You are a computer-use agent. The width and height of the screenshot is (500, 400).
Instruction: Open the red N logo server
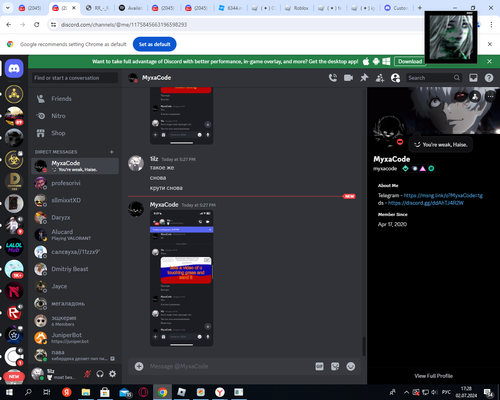point(14,291)
